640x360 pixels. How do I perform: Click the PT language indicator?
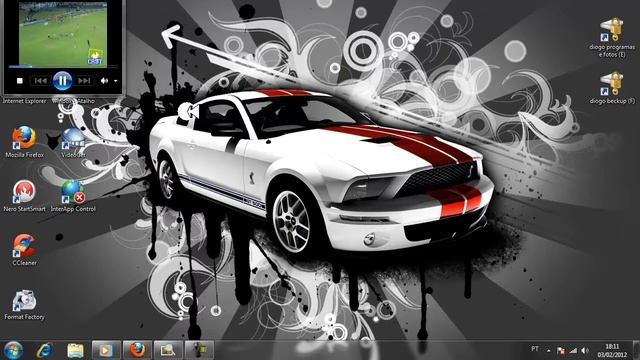tap(535, 349)
